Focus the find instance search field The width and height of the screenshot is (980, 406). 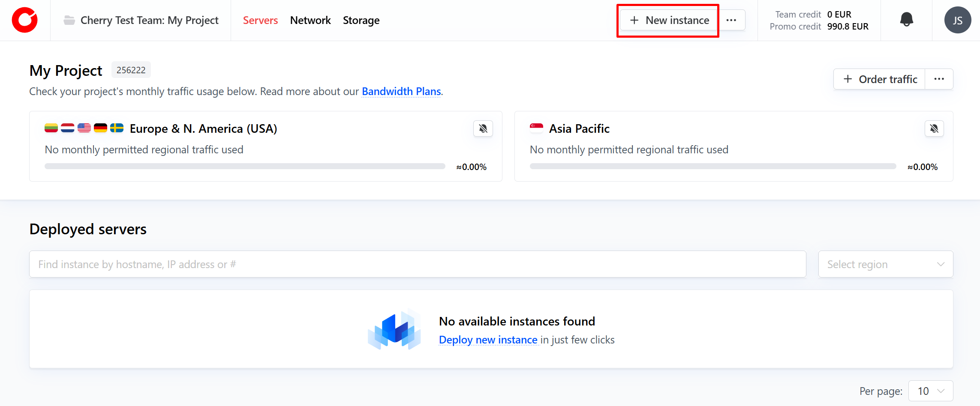click(x=418, y=264)
